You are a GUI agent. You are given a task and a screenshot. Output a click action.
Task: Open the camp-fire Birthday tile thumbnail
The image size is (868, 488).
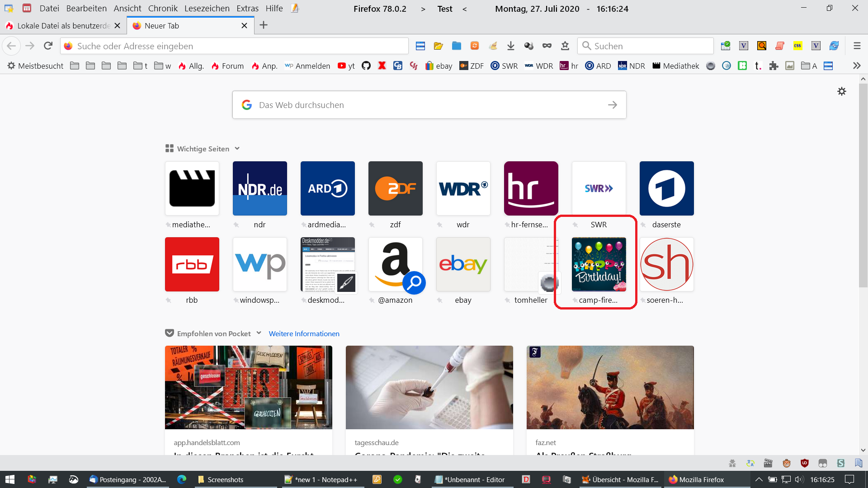click(599, 264)
